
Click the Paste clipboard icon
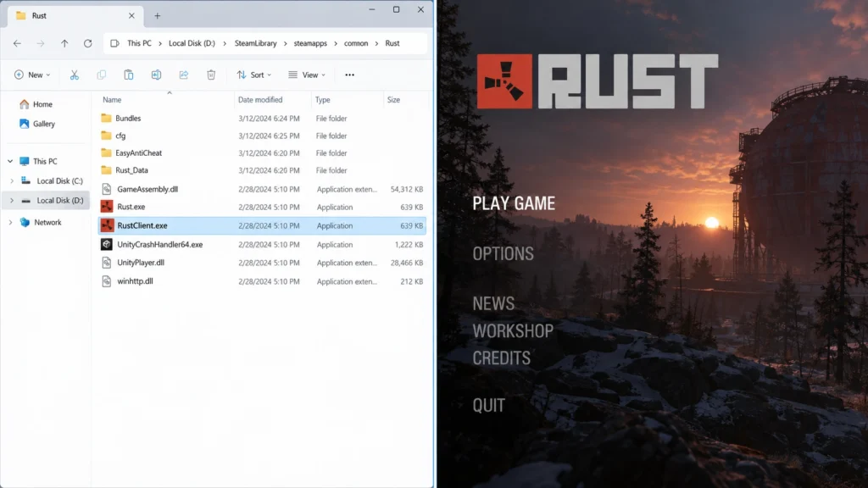click(x=129, y=75)
